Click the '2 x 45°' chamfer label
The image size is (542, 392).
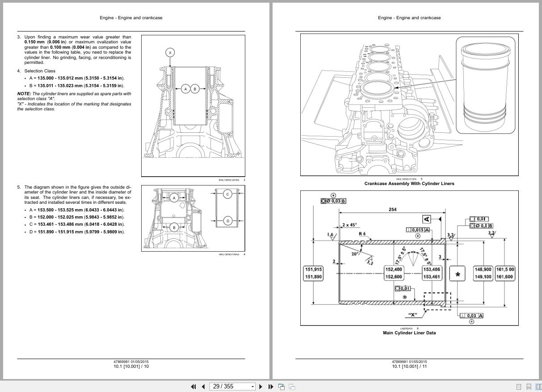click(349, 225)
